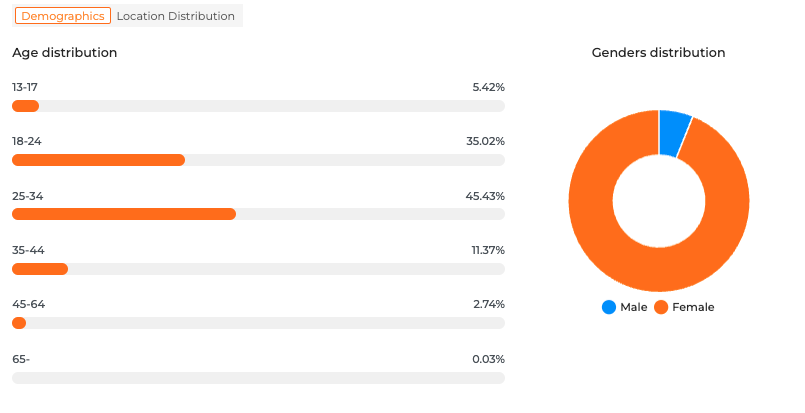Click the 25-34 age group label
805x413 pixels.
click(x=28, y=195)
